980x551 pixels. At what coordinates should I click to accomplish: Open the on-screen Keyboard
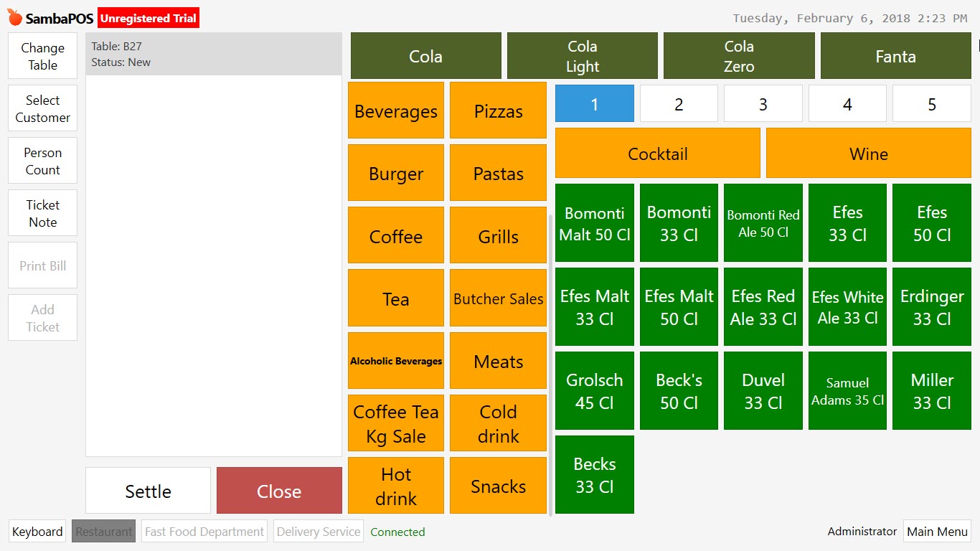(37, 531)
